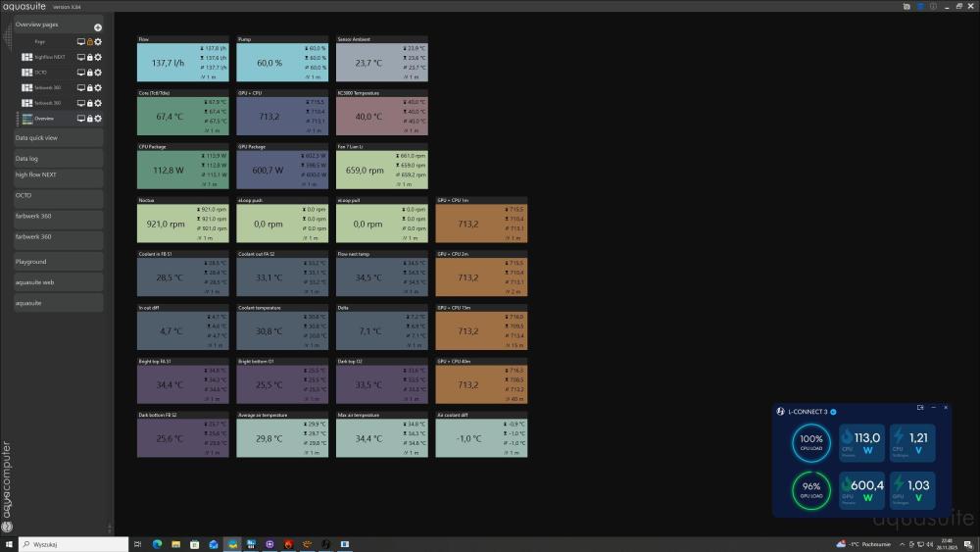Click monitor icon next to Overview page
The image size is (980, 552).
click(x=81, y=118)
